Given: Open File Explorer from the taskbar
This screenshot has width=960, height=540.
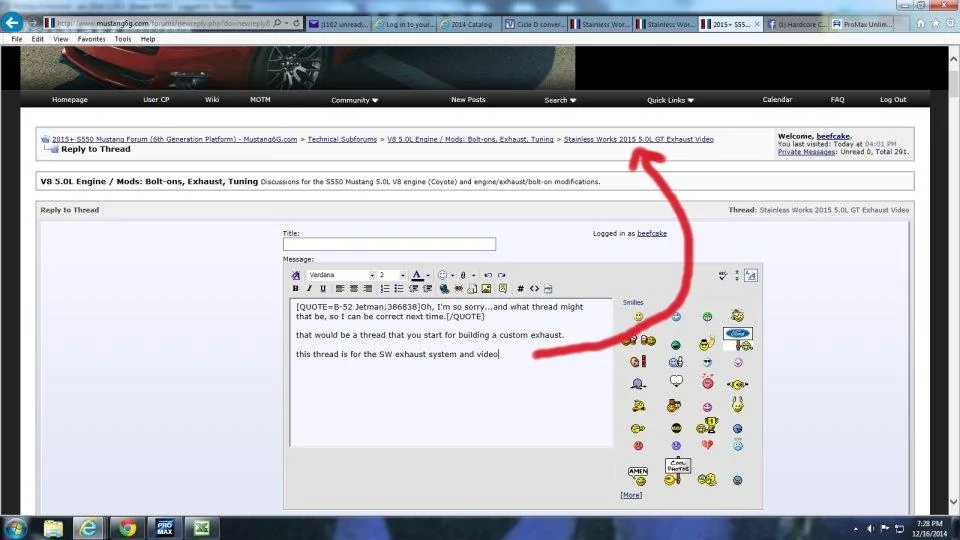Looking at the screenshot, I should [x=53, y=528].
